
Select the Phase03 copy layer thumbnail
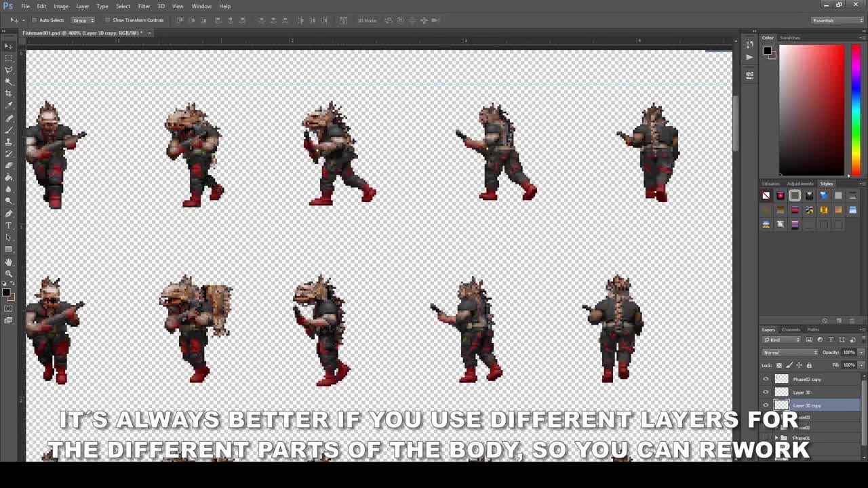[781, 379]
